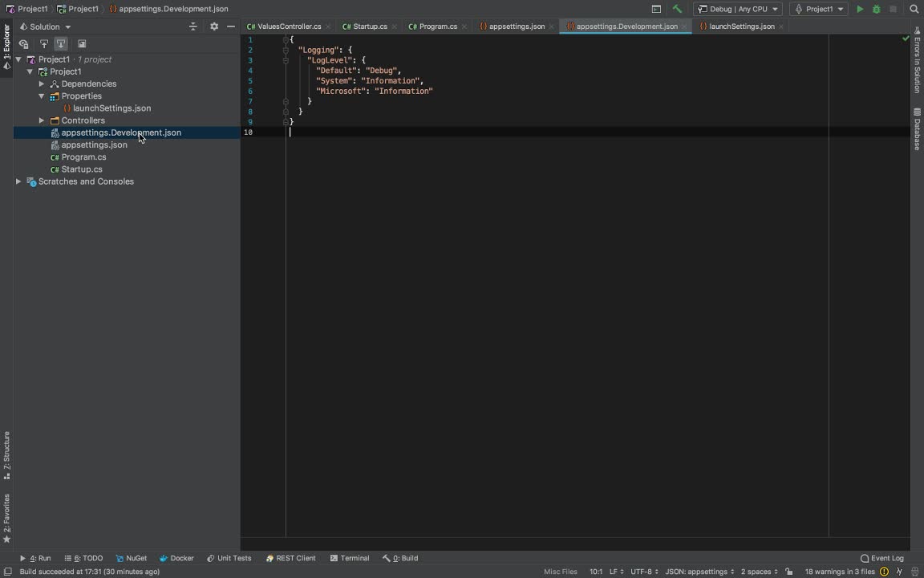Open the 0: Build tool window

pos(400,558)
